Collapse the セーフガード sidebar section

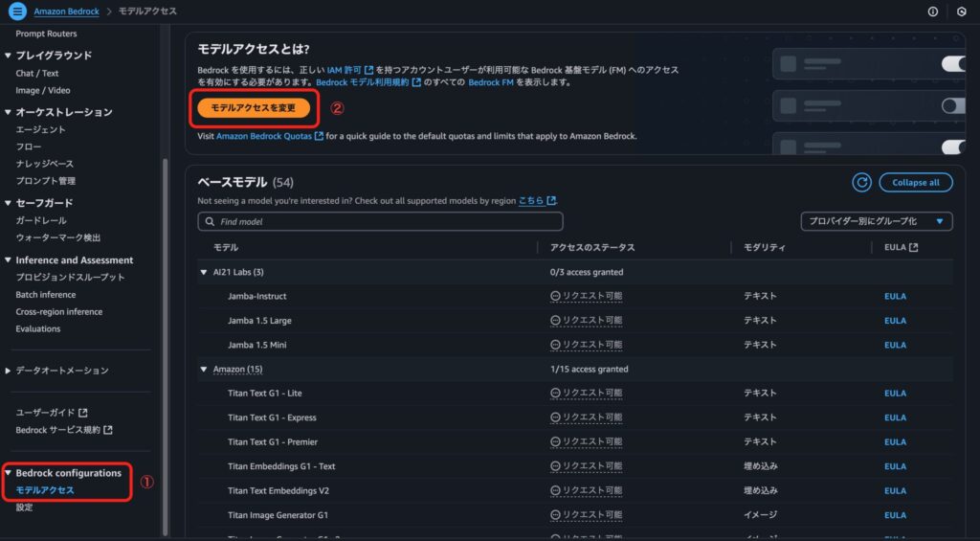pyautogui.click(x=8, y=203)
